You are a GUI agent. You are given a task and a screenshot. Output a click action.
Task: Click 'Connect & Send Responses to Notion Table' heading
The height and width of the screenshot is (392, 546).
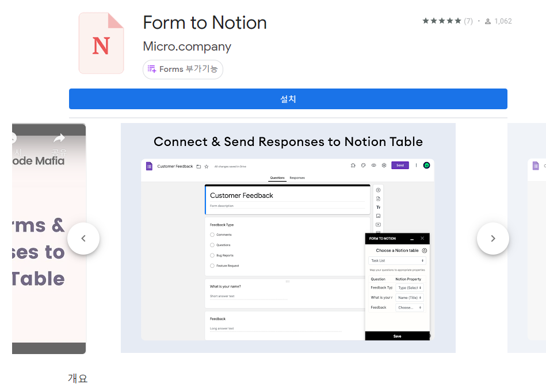[288, 141]
